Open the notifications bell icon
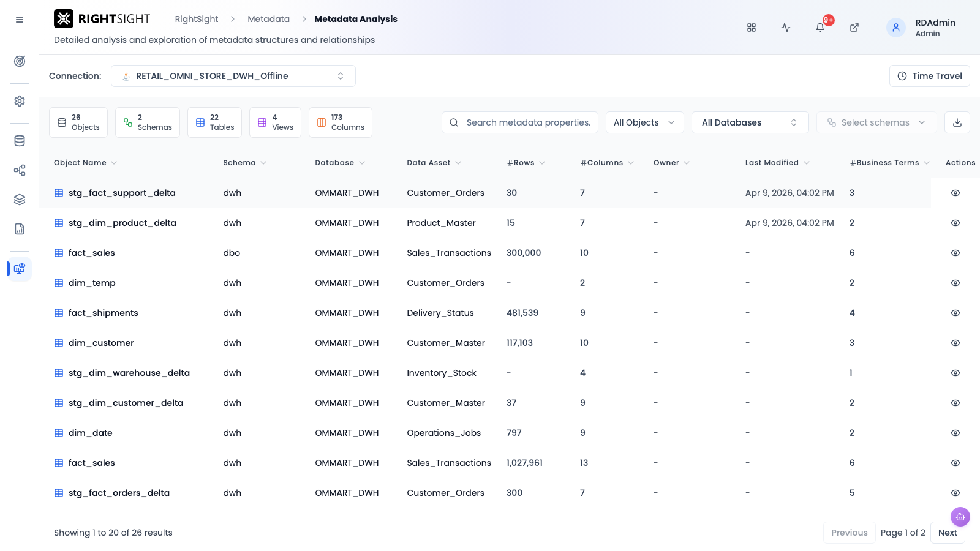The height and width of the screenshot is (551, 980). [x=820, y=28]
